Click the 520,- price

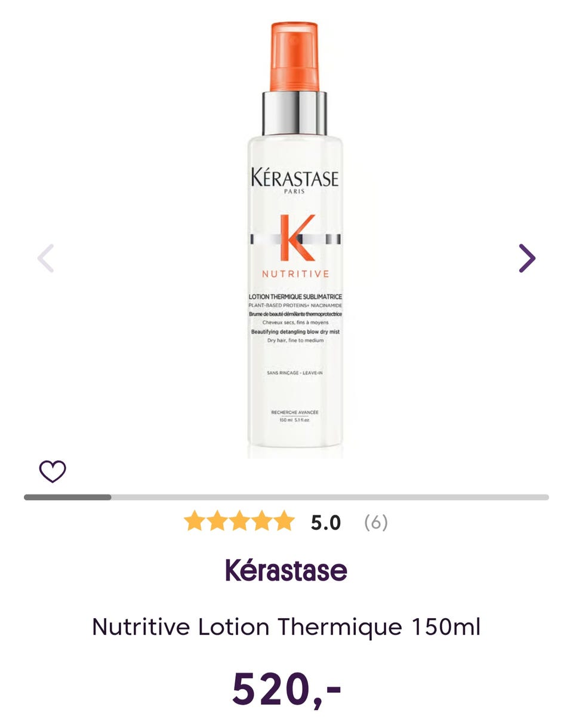pyautogui.click(x=286, y=689)
